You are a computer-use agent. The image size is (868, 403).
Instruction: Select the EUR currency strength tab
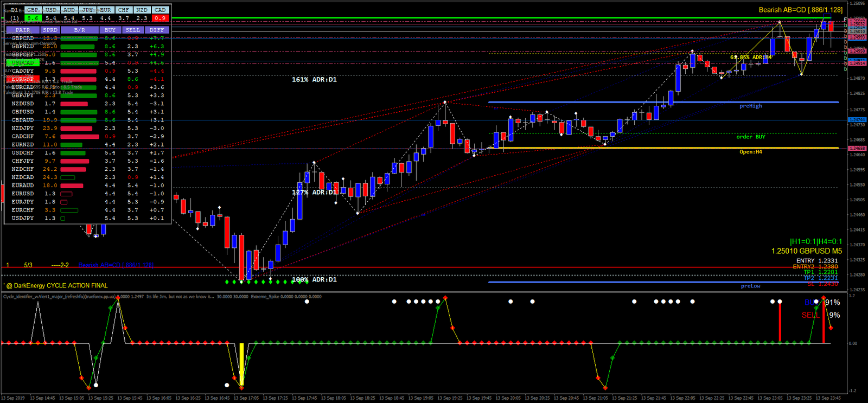coord(105,10)
